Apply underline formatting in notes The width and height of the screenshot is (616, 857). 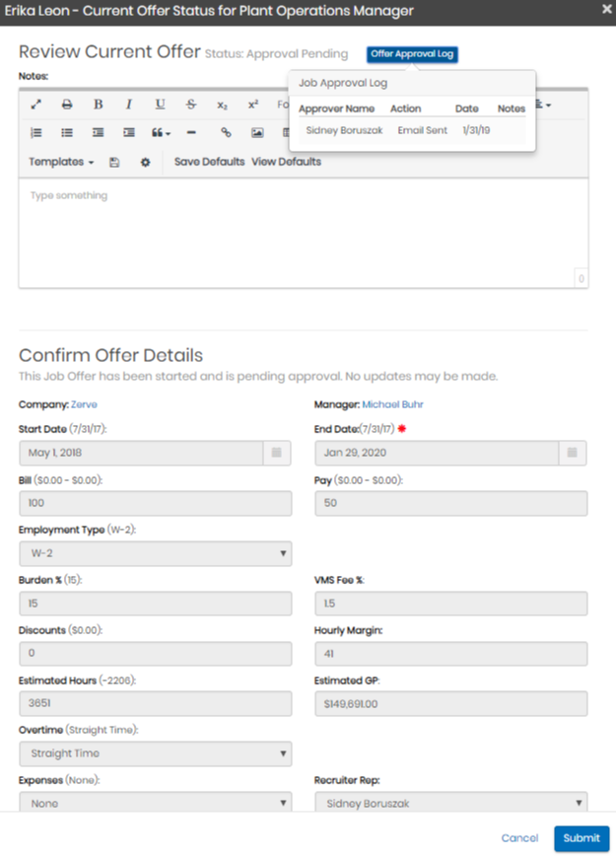160,105
